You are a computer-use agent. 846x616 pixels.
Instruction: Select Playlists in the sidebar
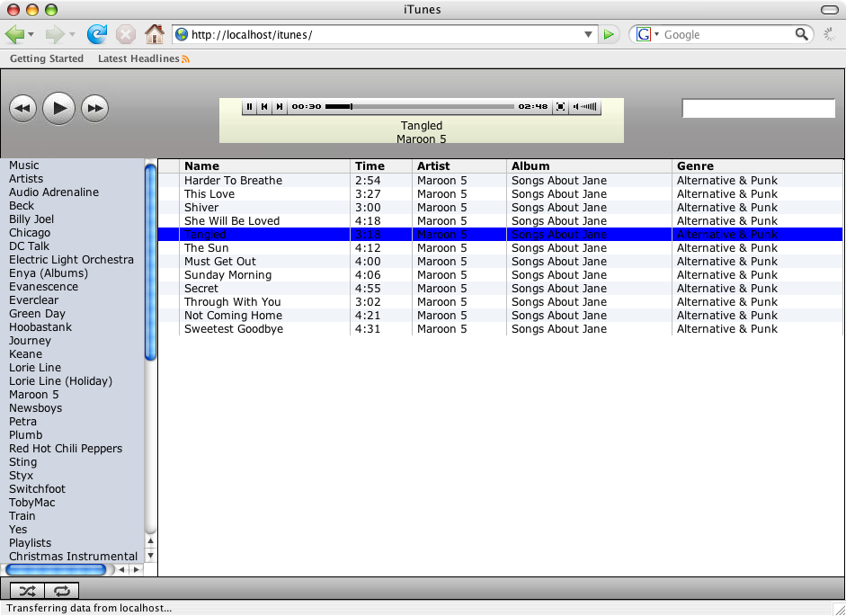(x=31, y=543)
